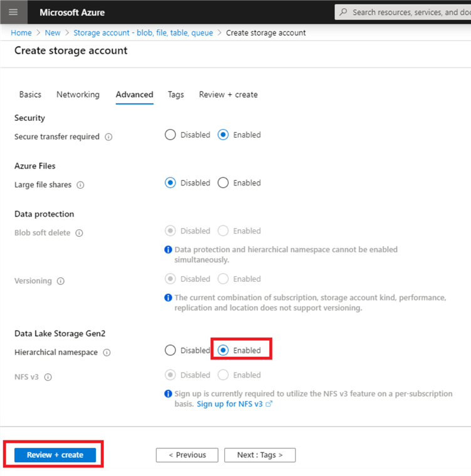This screenshot has height=476, width=471.
Task: Click the Data protection section heading
Action: coord(44,214)
